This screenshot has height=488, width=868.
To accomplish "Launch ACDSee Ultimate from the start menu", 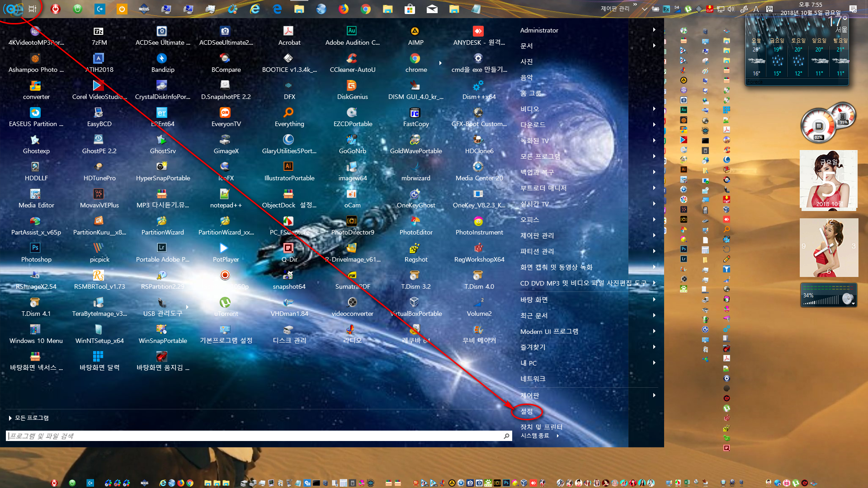I will [x=163, y=36].
